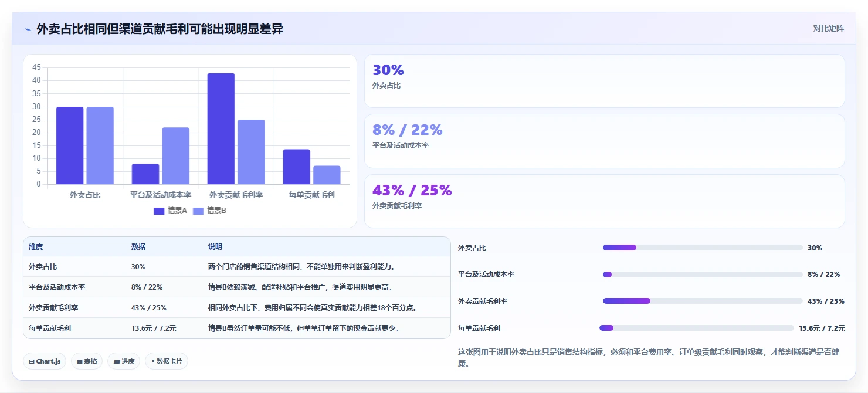Click the 表格 tag chip

[x=87, y=361]
